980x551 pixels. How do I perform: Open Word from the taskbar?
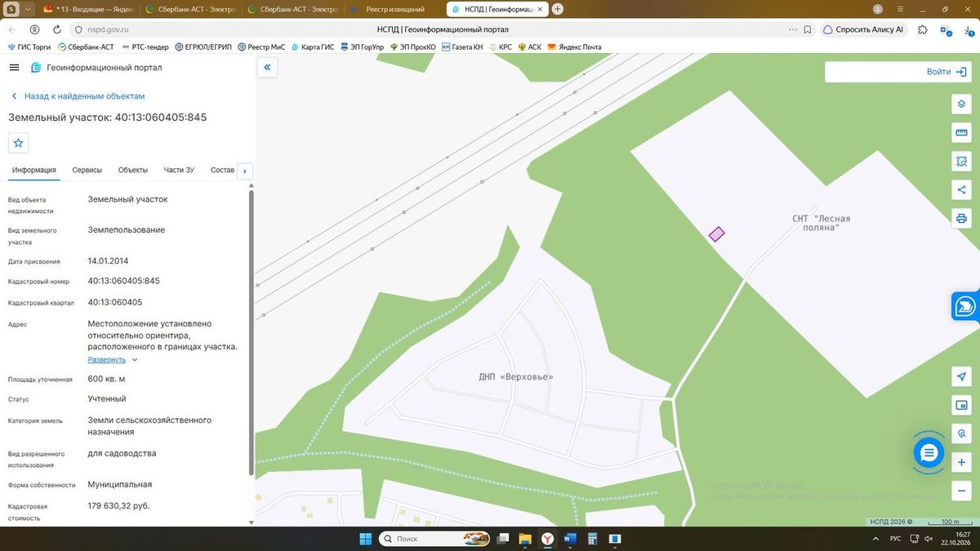(570, 539)
